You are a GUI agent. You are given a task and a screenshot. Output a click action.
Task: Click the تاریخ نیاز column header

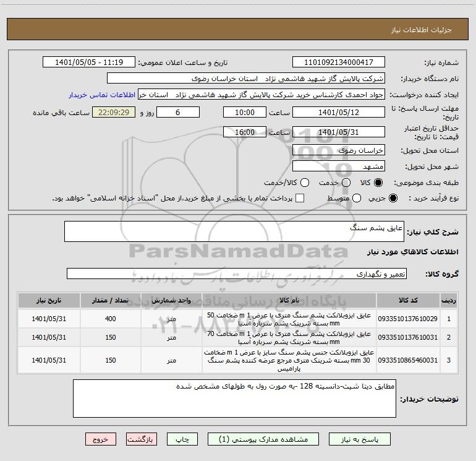coord(49,300)
